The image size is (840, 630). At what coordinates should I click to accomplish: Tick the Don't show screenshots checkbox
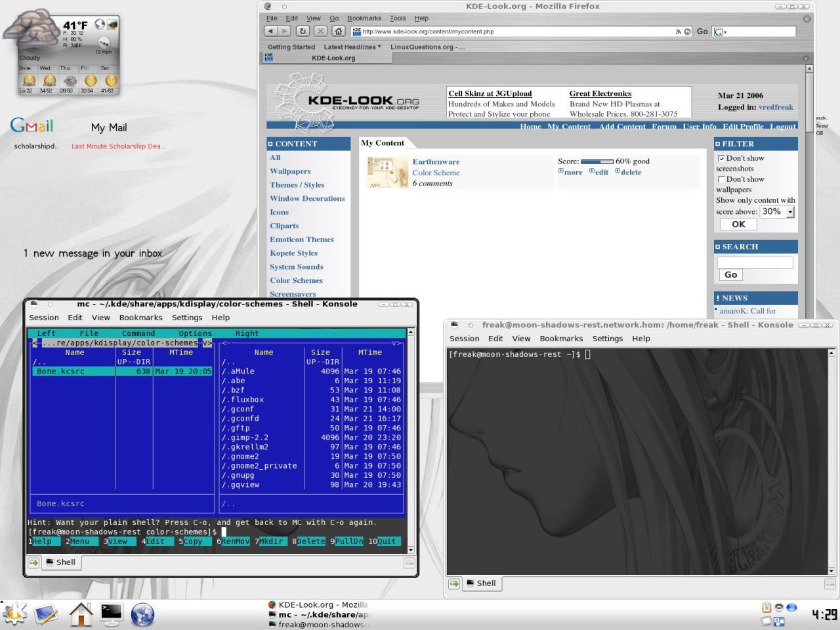[x=722, y=158]
